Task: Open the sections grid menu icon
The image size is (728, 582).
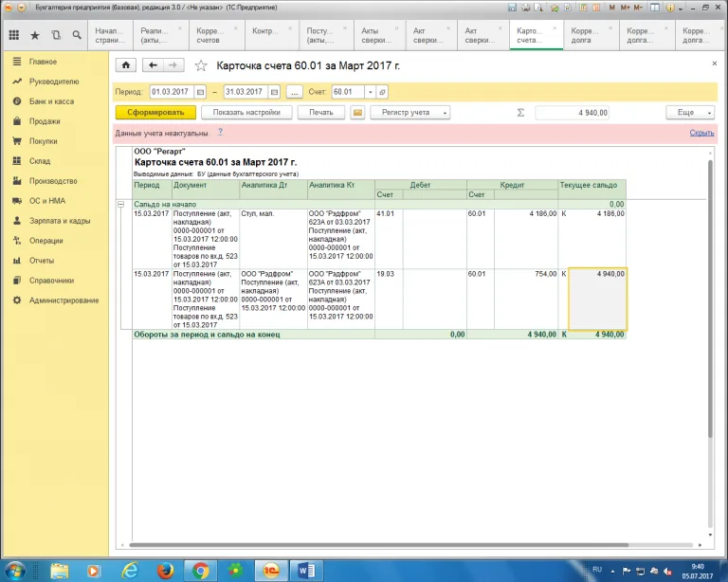Action: pos(13,36)
